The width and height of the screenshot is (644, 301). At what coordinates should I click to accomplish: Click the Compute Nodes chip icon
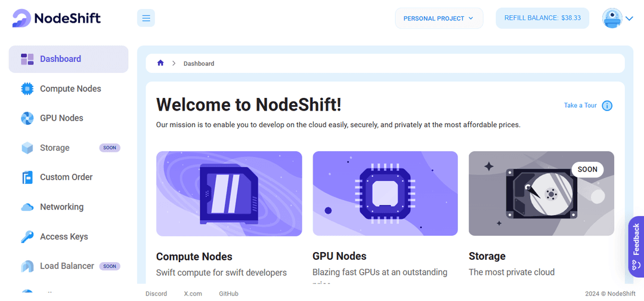(x=27, y=89)
